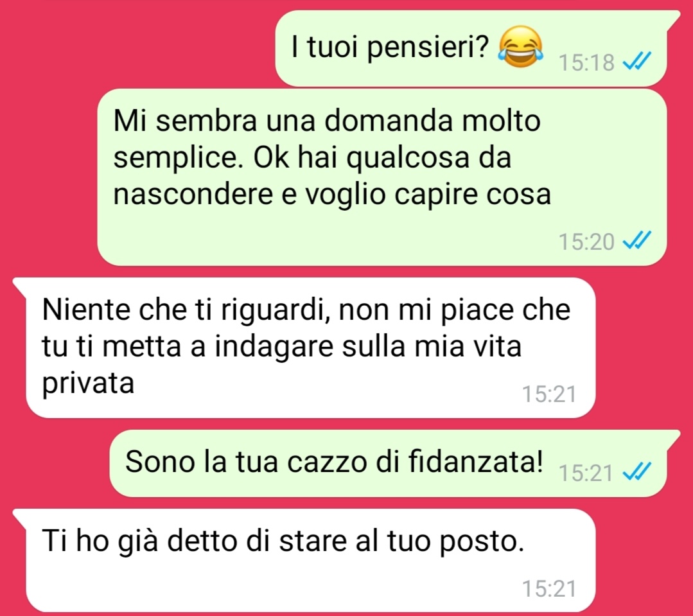
Task: Click the 15:18 timestamp
Action: [586, 62]
